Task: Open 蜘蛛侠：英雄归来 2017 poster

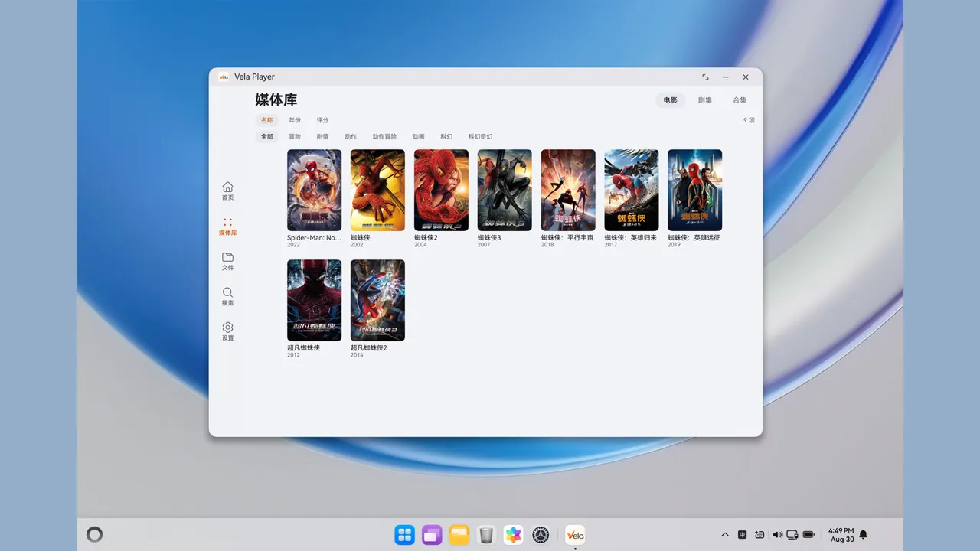Action: (x=632, y=190)
